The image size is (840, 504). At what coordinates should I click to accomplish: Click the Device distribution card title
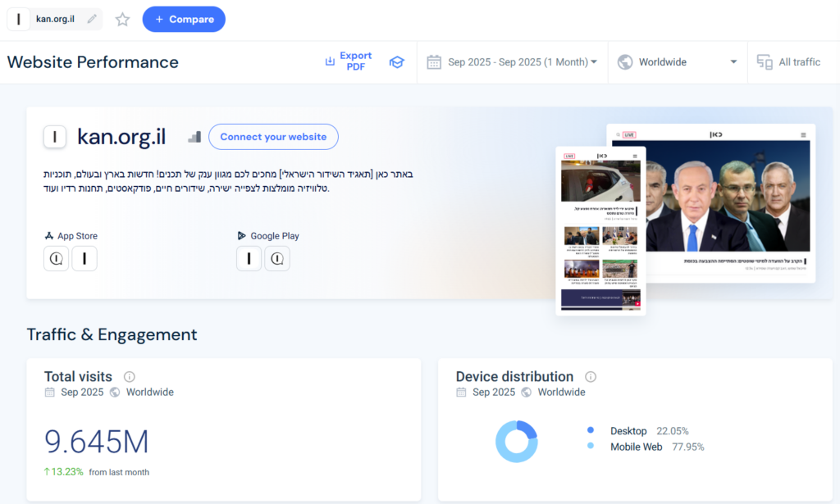[514, 377]
